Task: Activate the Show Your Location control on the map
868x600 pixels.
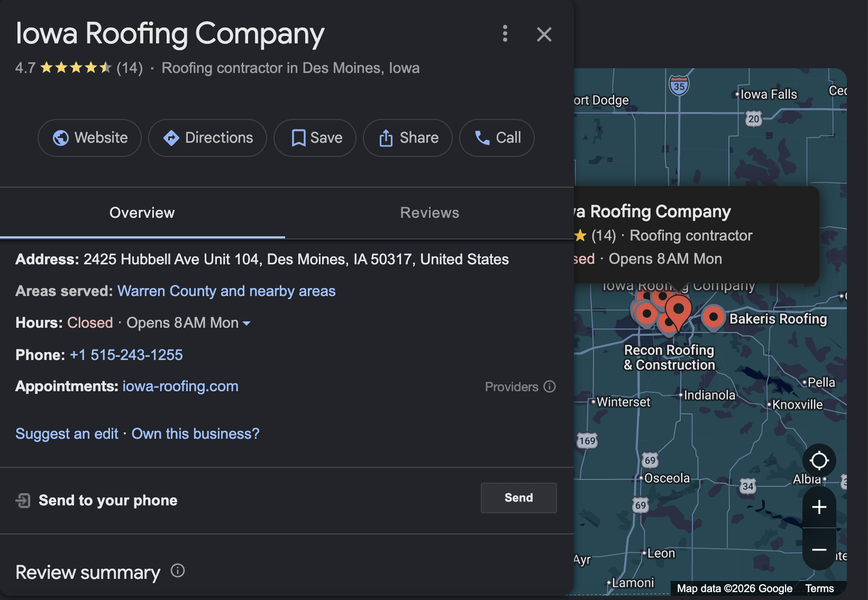Action: (x=819, y=460)
